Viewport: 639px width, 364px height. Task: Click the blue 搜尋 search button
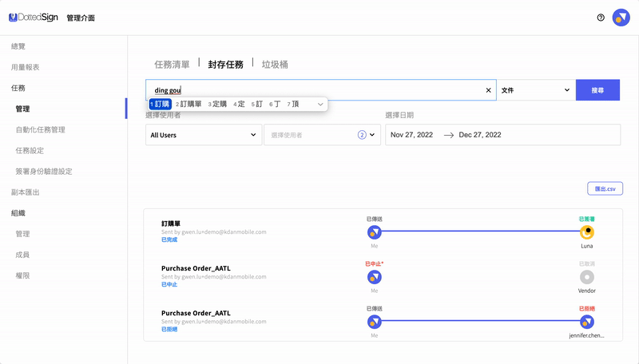coord(597,90)
